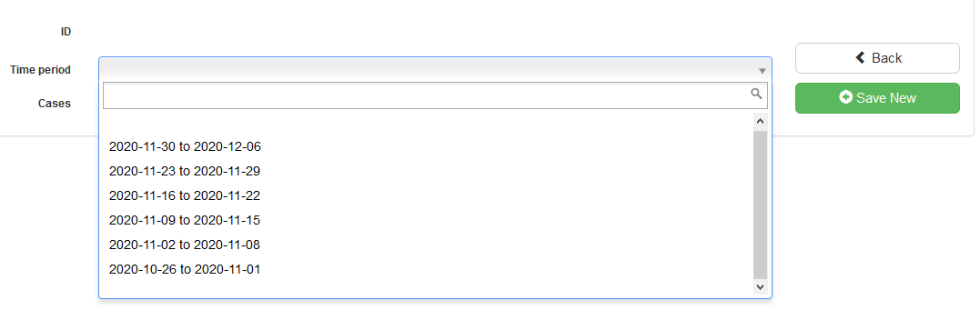
Task: Click the scrollbar up arrow in options list
Action: [x=760, y=121]
